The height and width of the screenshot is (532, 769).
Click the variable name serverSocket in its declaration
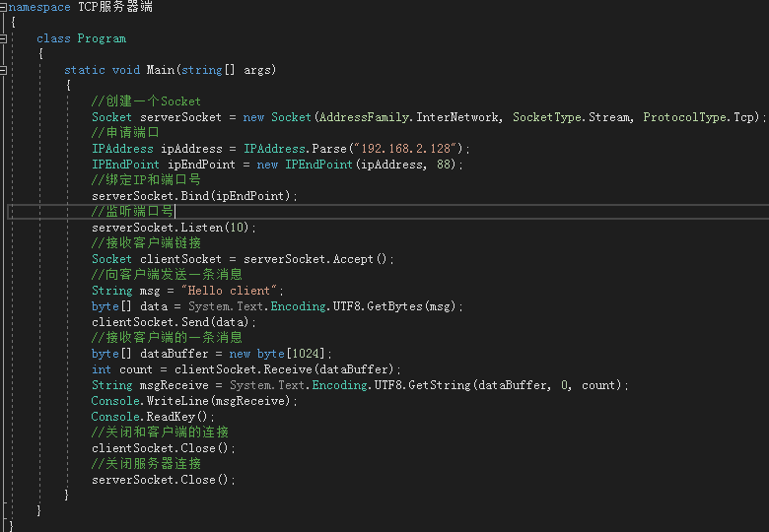pos(181,117)
